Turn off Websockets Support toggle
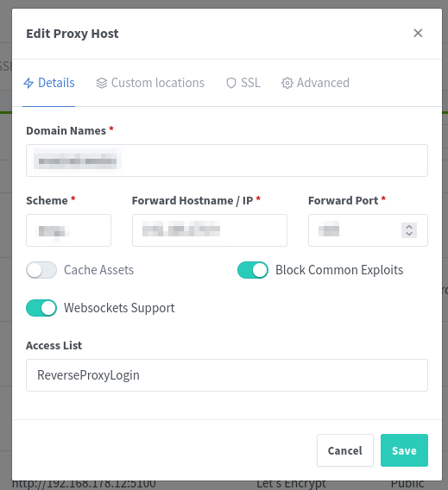Viewport: 448px width, 490px height. [41, 308]
